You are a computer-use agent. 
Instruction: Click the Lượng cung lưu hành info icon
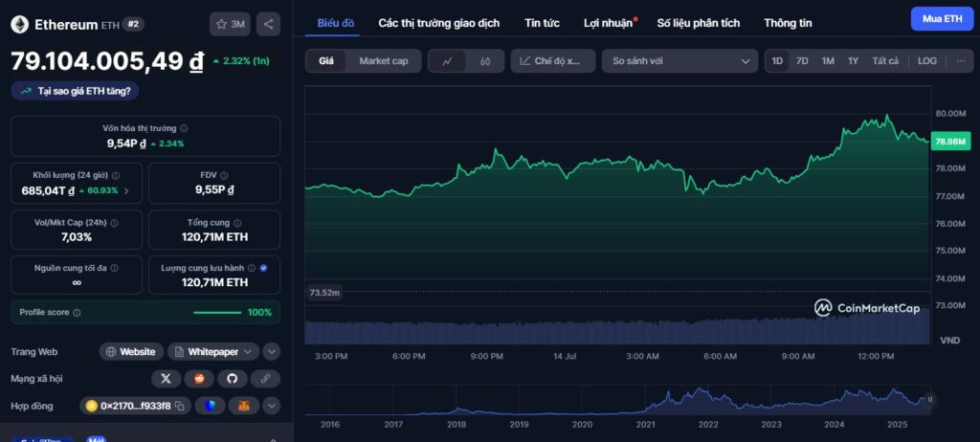252,268
